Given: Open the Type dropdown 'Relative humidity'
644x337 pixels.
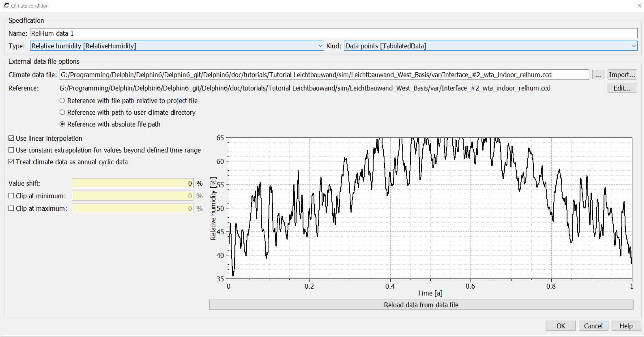Looking at the screenshot, I should (x=177, y=46).
